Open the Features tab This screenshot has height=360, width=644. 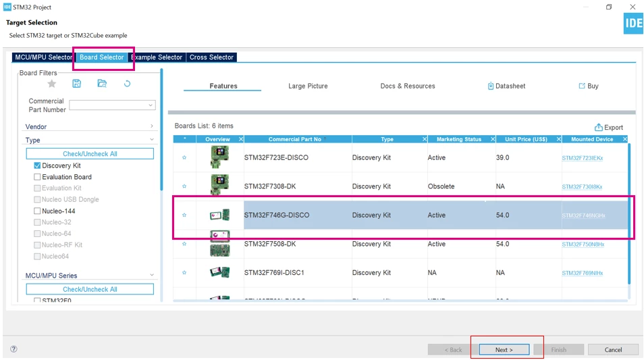pyautogui.click(x=223, y=86)
